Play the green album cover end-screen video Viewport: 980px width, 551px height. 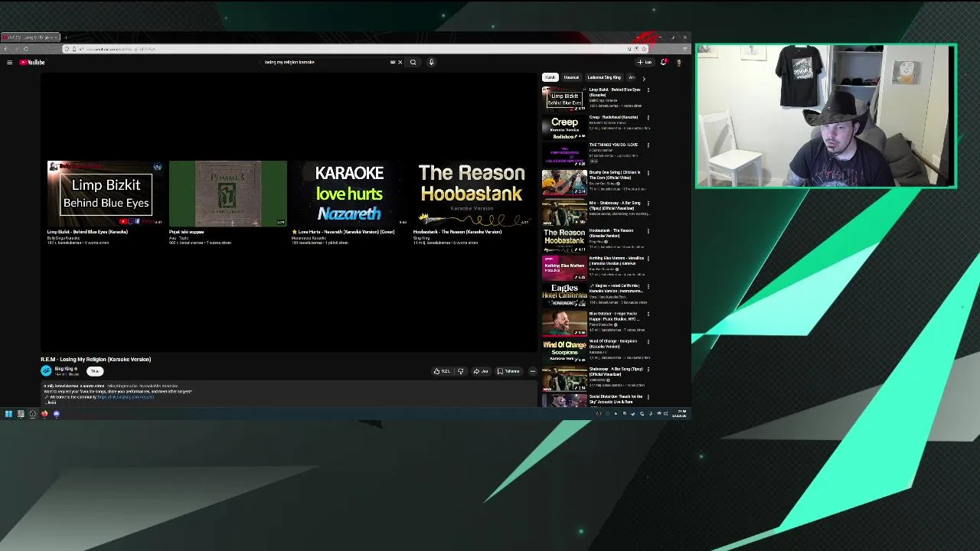pyautogui.click(x=228, y=194)
